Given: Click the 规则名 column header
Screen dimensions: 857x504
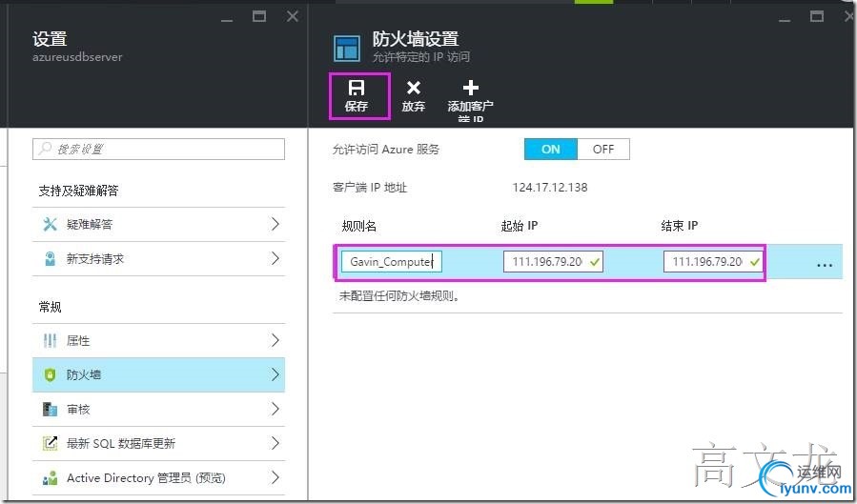Looking at the screenshot, I should 359,226.
